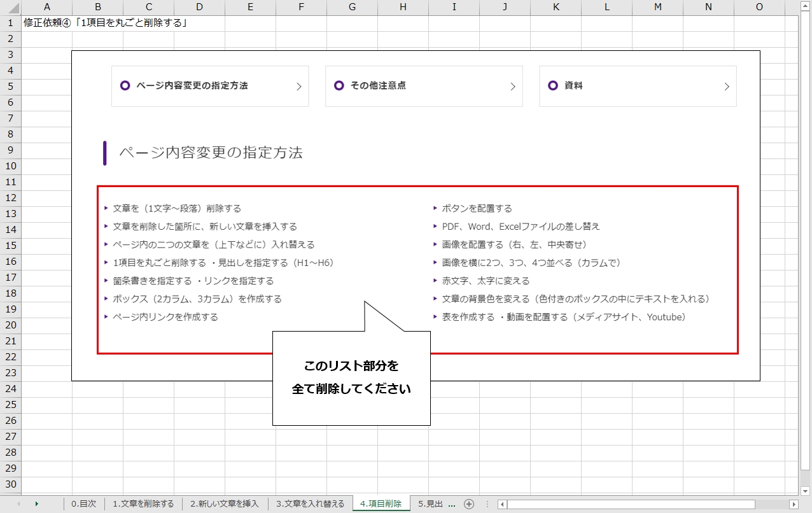
Task: Click list item 赤文字、太字に変える
Action: point(486,281)
